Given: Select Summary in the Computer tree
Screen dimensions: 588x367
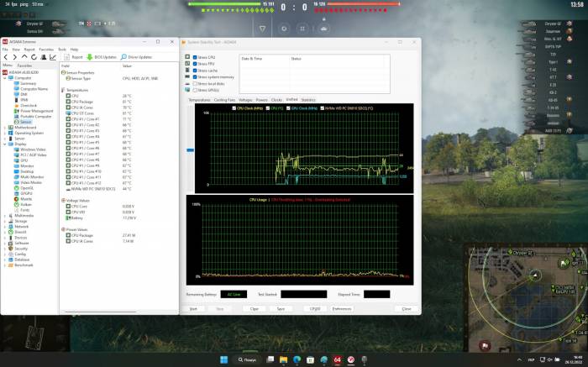Looking at the screenshot, I should [x=25, y=84].
